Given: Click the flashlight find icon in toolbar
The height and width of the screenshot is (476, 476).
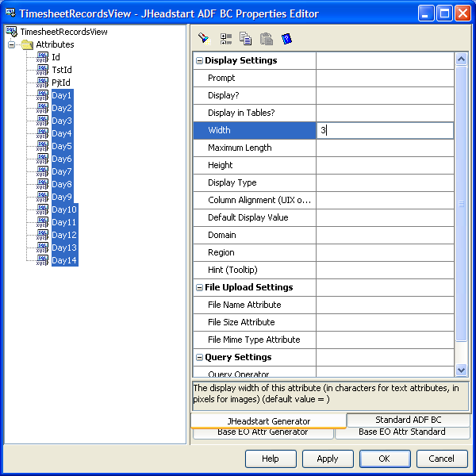Looking at the screenshot, I should pyautogui.click(x=204, y=38).
